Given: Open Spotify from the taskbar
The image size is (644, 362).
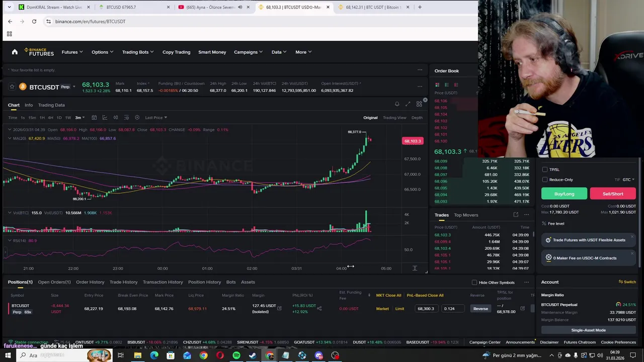Looking at the screenshot, I should click(x=236, y=355).
